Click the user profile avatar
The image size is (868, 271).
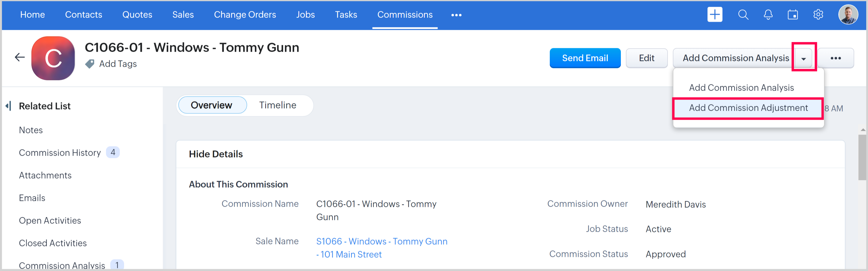(848, 15)
